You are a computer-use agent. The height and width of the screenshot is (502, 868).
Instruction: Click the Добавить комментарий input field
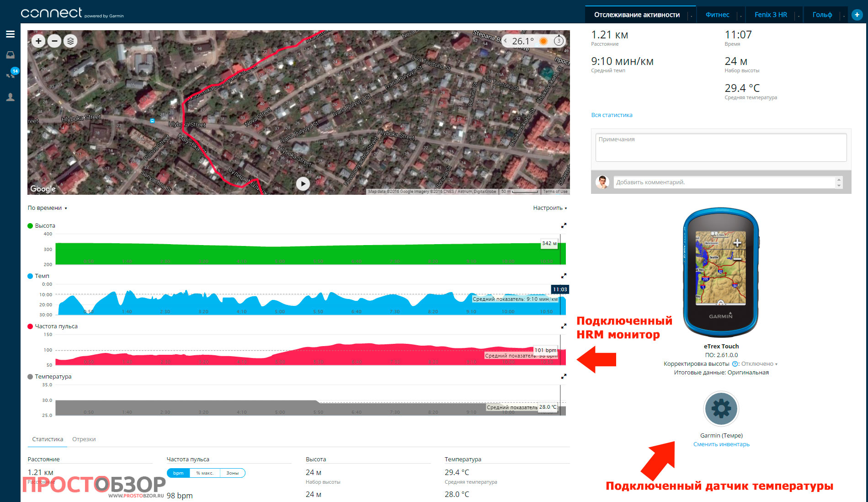click(724, 182)
